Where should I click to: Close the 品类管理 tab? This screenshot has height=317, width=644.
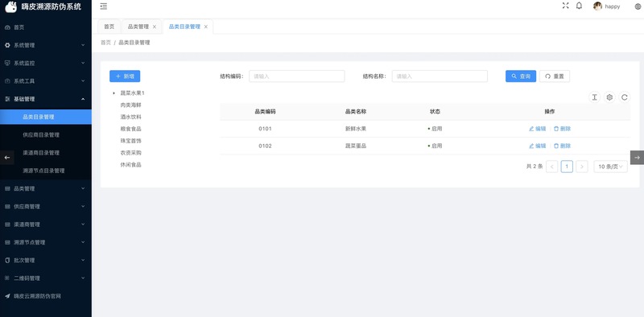pos(155,27)
